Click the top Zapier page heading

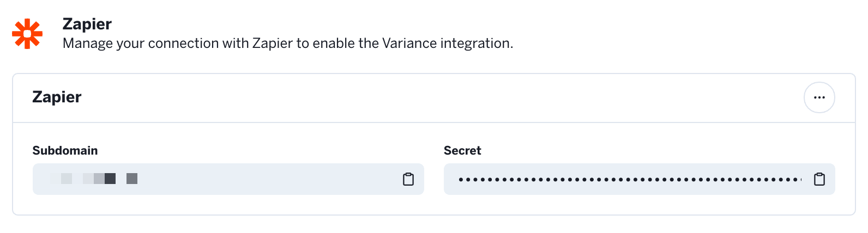[x=87, y=24]
